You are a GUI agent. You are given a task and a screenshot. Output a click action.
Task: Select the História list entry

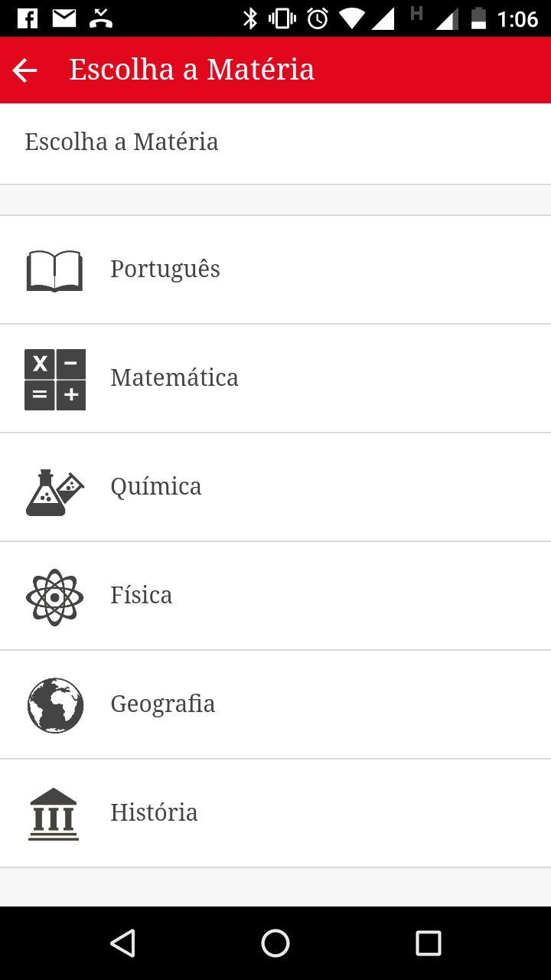tap(275, 813)
